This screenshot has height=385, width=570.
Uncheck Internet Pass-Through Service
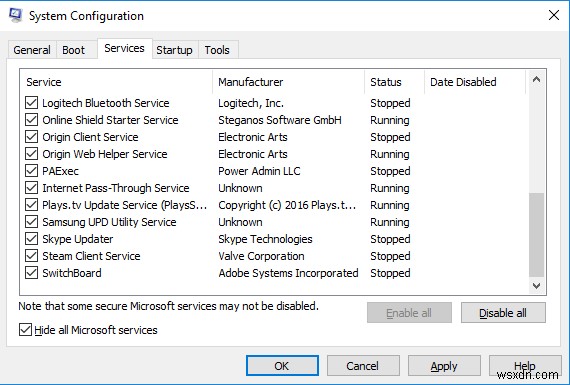(x=32, y=188)
